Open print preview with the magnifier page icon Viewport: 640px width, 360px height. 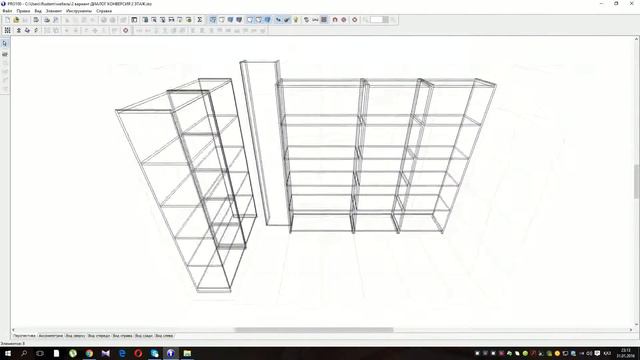pyautogui.click(x=56, y=20)
